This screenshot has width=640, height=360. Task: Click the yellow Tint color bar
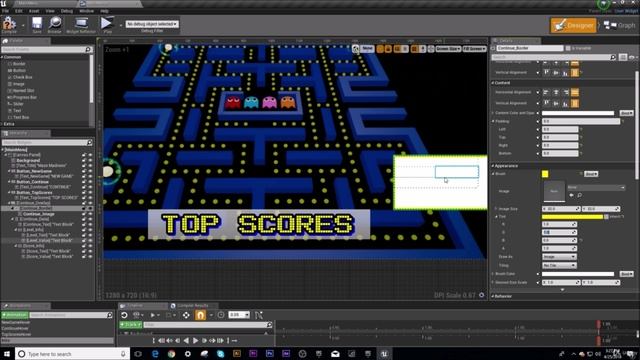tap(572, 217)
